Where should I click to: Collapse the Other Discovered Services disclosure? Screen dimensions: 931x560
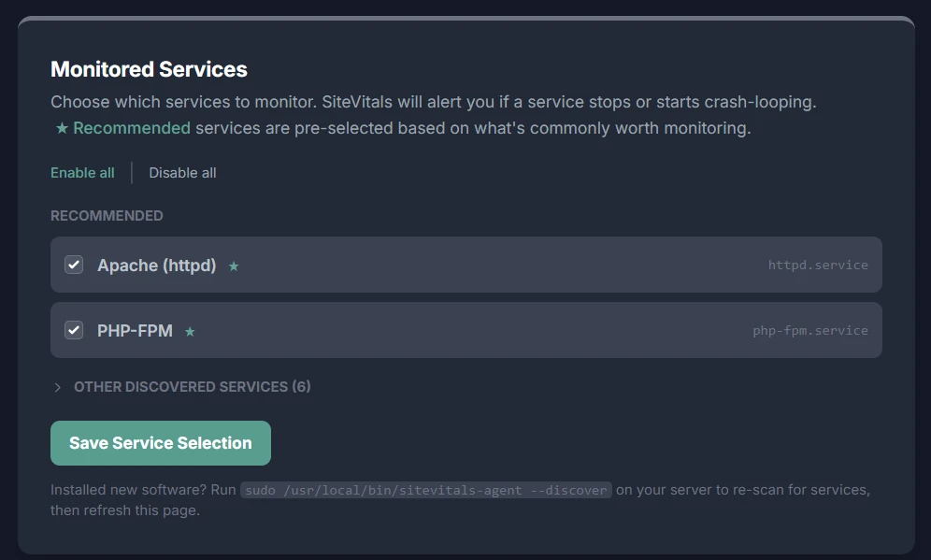tap(183, 386)
